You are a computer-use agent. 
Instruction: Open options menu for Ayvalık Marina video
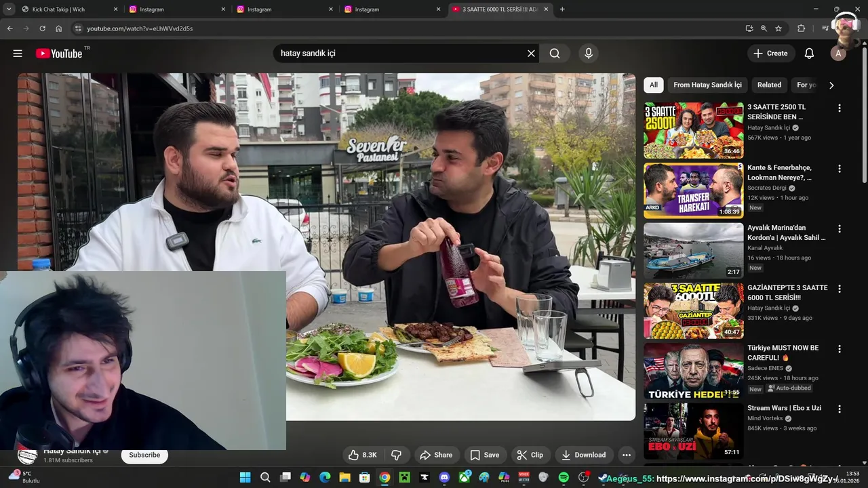coord(839,229)
